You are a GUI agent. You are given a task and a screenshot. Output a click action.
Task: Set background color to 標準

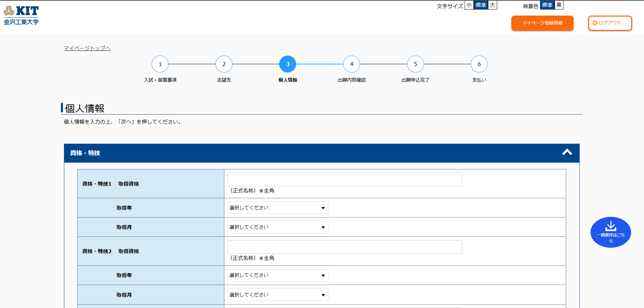tap(547, 5)
